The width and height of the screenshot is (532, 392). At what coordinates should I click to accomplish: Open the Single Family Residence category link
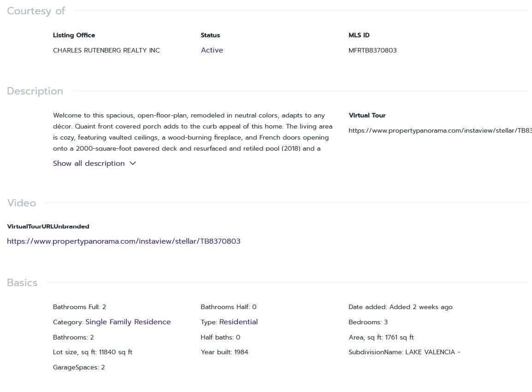click(x=128, y=322)
